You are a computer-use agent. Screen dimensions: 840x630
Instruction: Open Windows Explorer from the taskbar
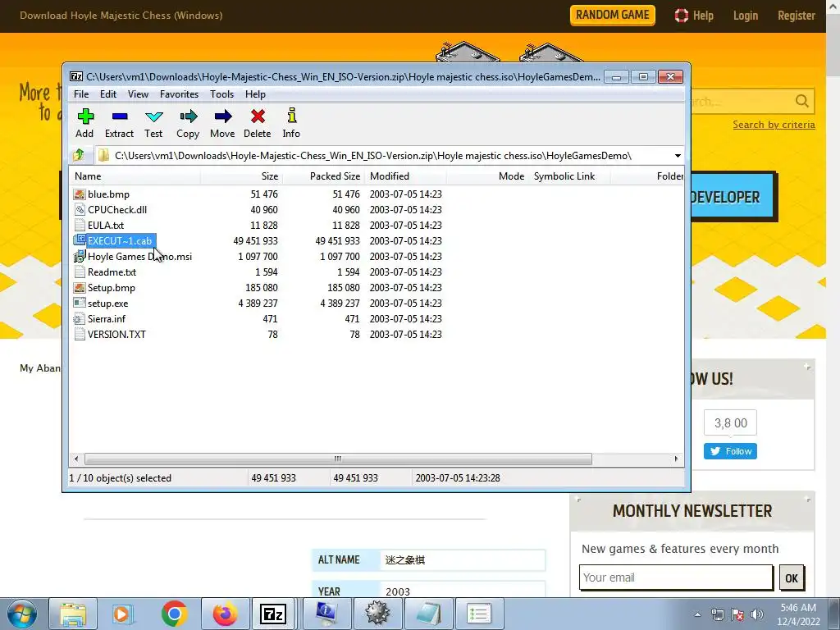tap(73, 614)
